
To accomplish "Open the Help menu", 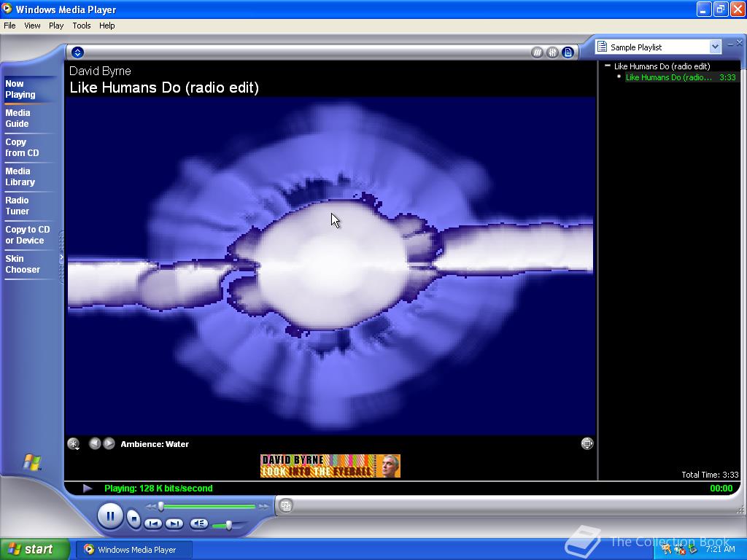I will pyautogui.click(x=107, y=26).
